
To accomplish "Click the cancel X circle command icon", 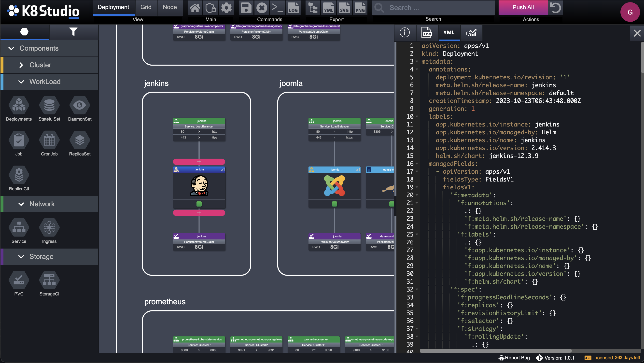I will coord(262,8).
